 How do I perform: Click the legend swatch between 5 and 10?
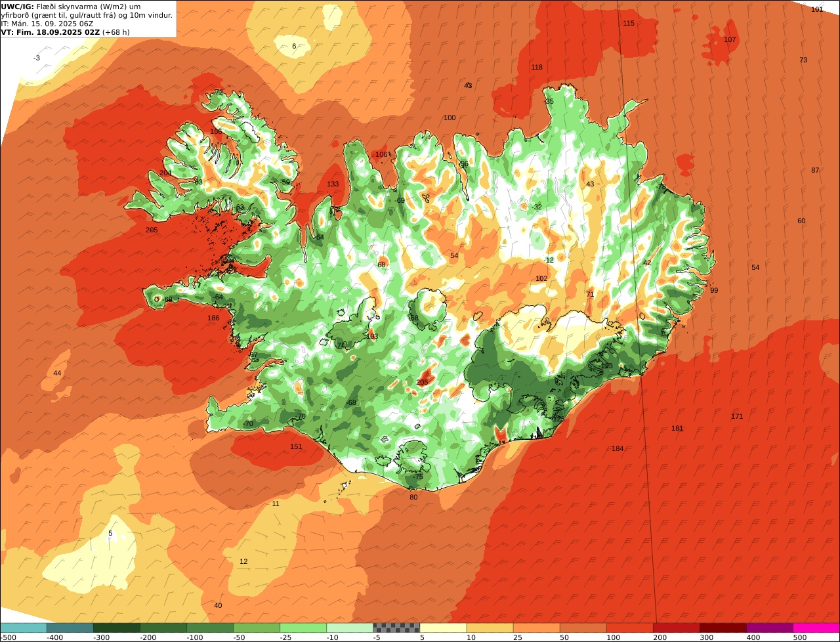pyautogui.click(x=443, y=628)
